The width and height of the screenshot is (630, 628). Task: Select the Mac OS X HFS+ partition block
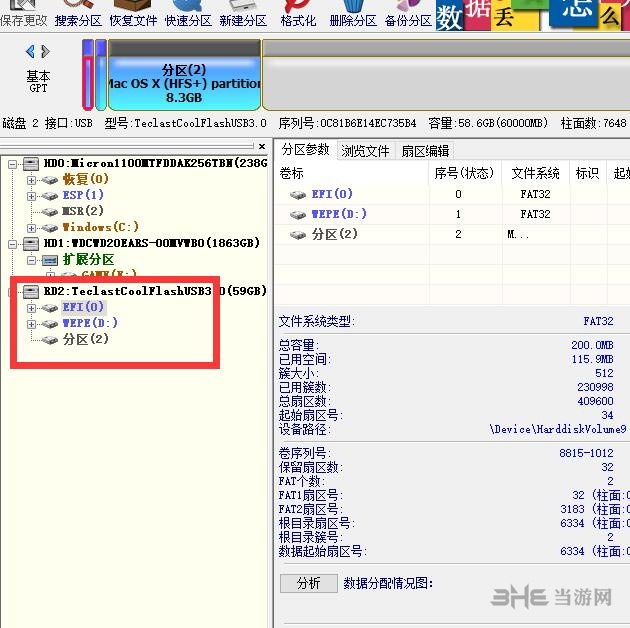click(184, 75)
